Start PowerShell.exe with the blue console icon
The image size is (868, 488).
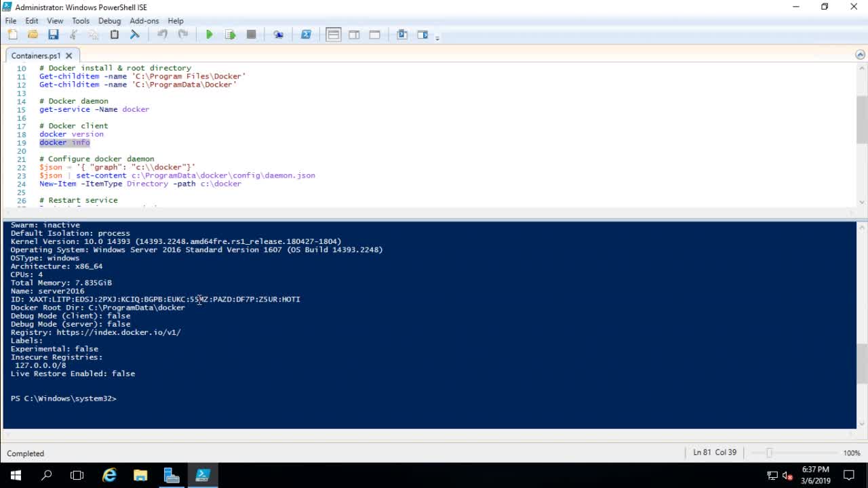click(x=306, y=35)
